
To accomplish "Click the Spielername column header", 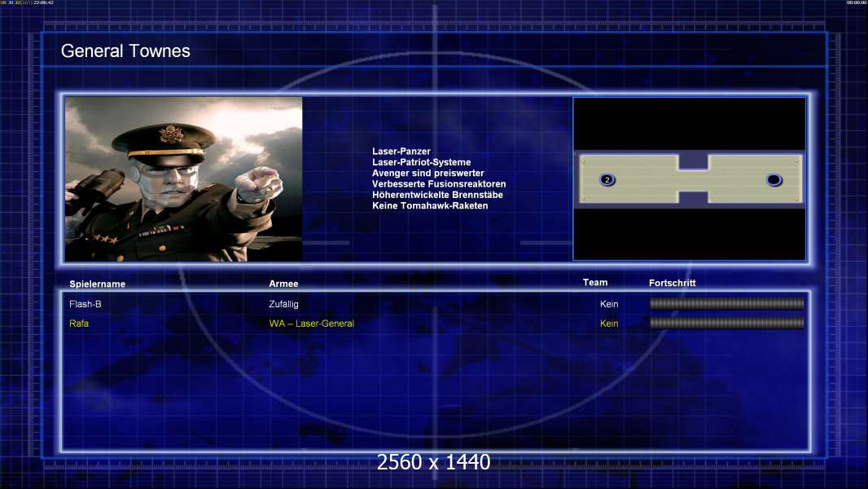I will (x=98, y=284).
